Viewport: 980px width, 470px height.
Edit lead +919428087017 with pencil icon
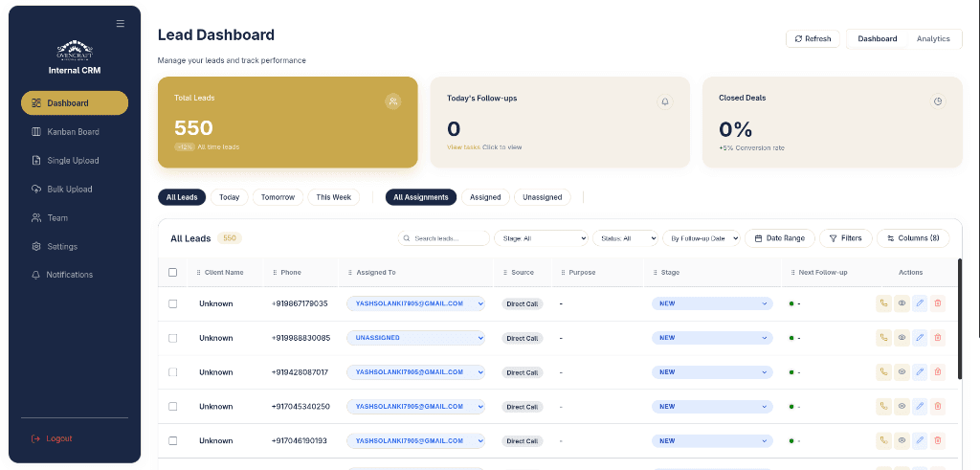pyautogui.click(x=920, y=371)
